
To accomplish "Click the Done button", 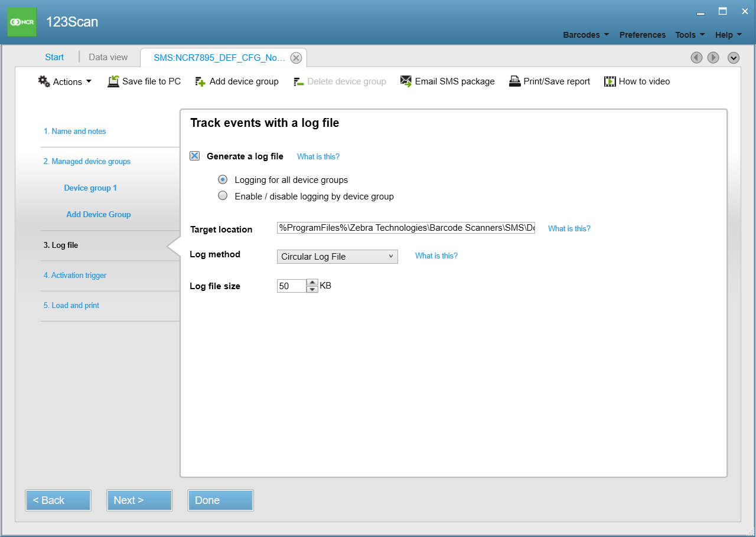I will 221,500.
